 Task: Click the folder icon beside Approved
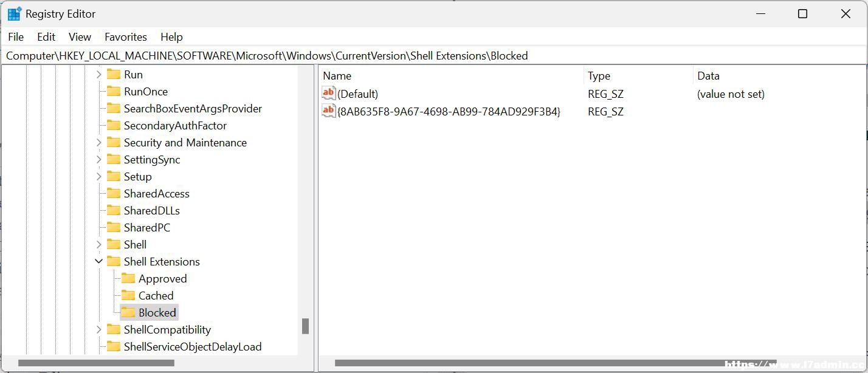point(128,278)
